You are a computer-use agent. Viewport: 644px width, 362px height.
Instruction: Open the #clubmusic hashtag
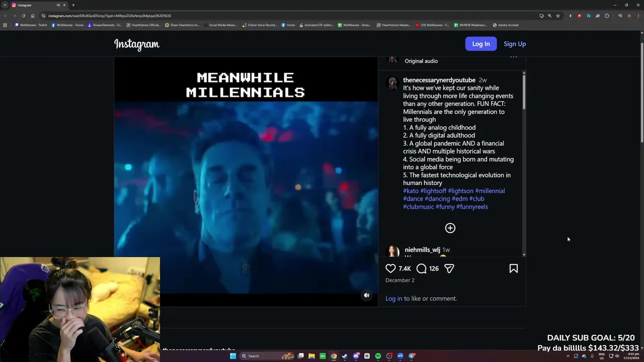pyautogui.click(x=418, y=207)
